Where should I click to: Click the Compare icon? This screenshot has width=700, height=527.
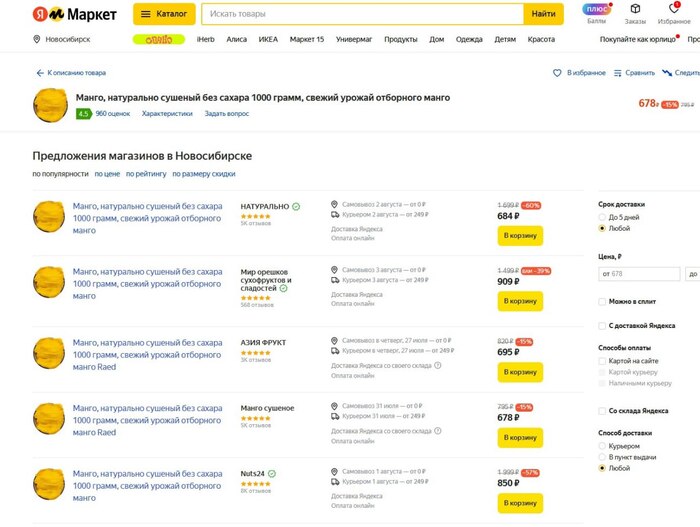(x=620, y=73)
